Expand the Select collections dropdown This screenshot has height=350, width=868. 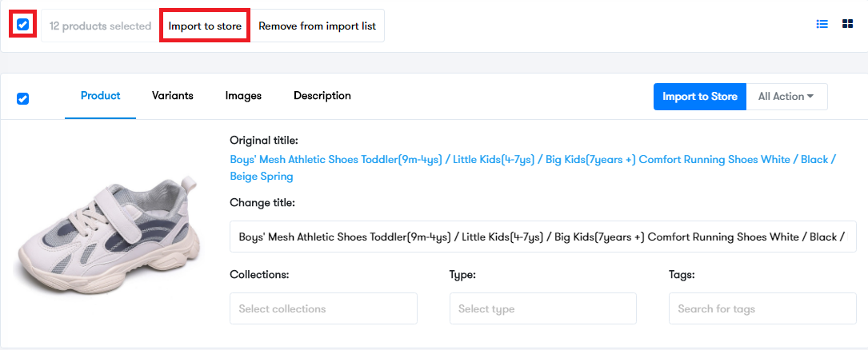pyautogui.click(x=323, y=308)
